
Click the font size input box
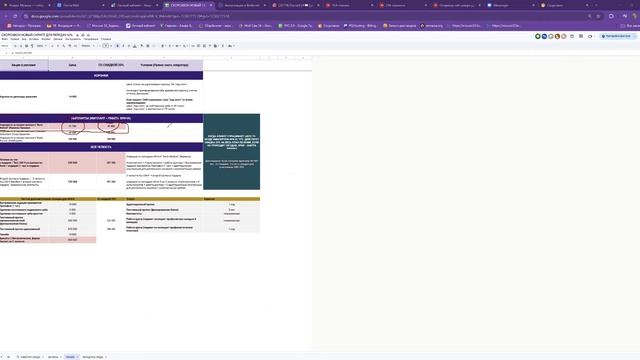pos(106,46)
